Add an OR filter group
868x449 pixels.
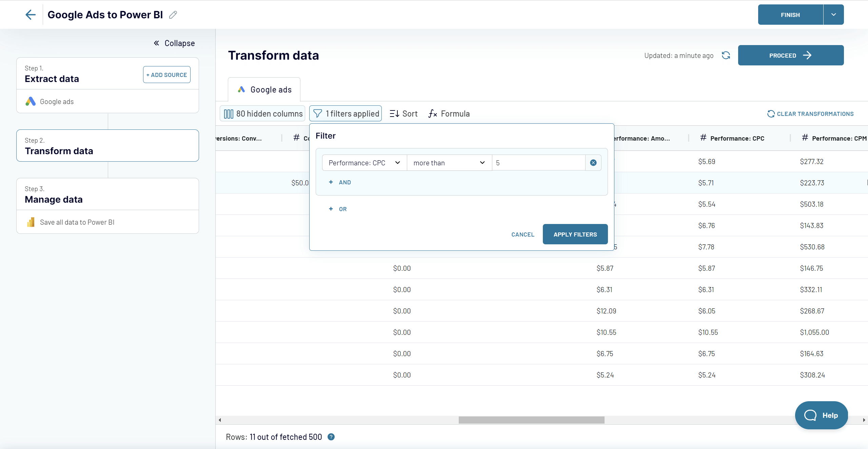pyautogui.click(x=338, y=209)
